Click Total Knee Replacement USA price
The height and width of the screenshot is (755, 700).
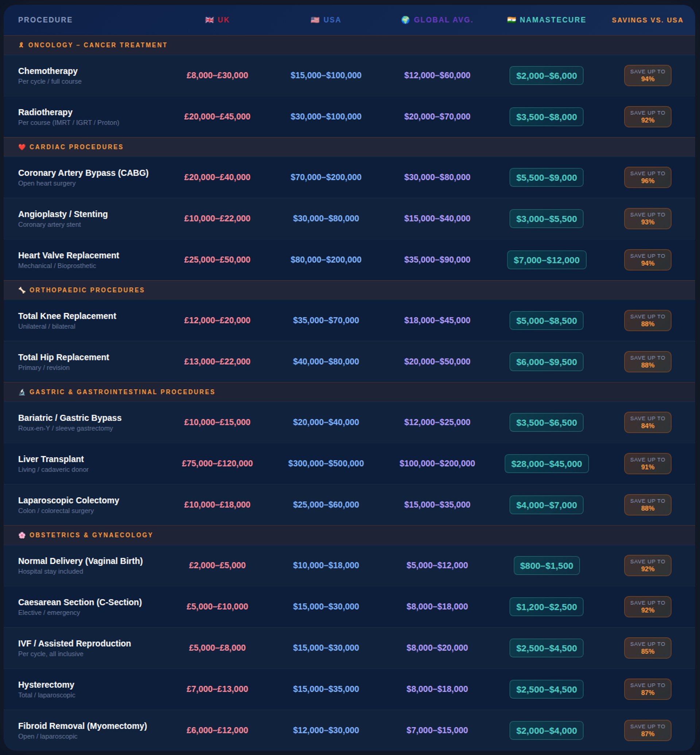[x=326, y=320]
